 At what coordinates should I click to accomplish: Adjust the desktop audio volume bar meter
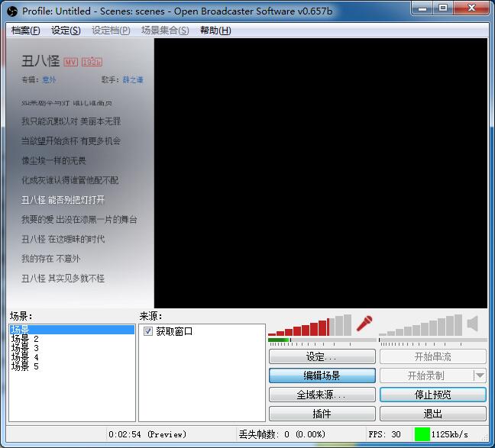point(420,325)
